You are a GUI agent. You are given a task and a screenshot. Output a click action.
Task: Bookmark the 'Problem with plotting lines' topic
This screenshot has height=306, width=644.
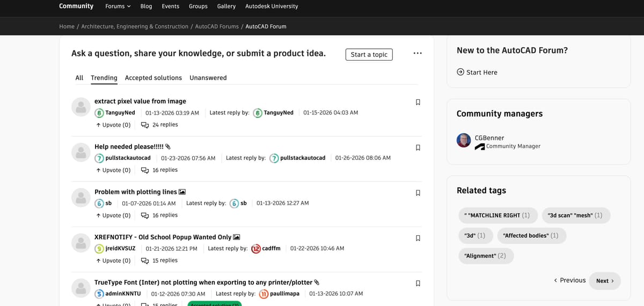click(418, 192)
